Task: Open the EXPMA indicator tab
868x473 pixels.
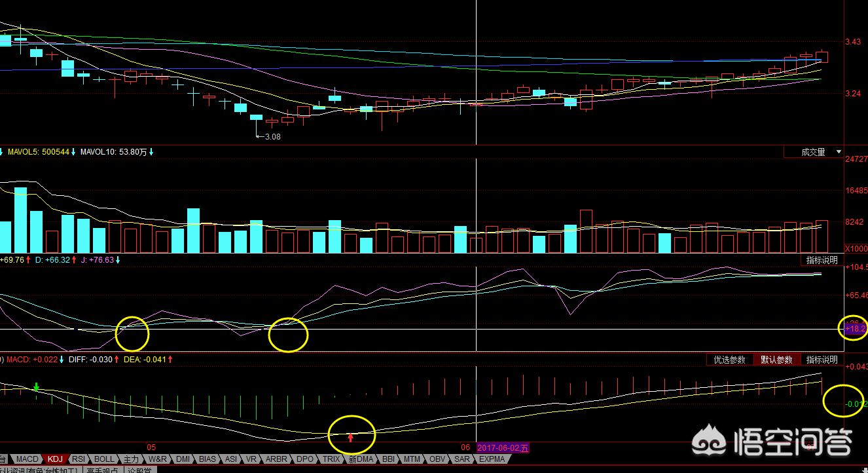Action: click(x=492, y=459)
